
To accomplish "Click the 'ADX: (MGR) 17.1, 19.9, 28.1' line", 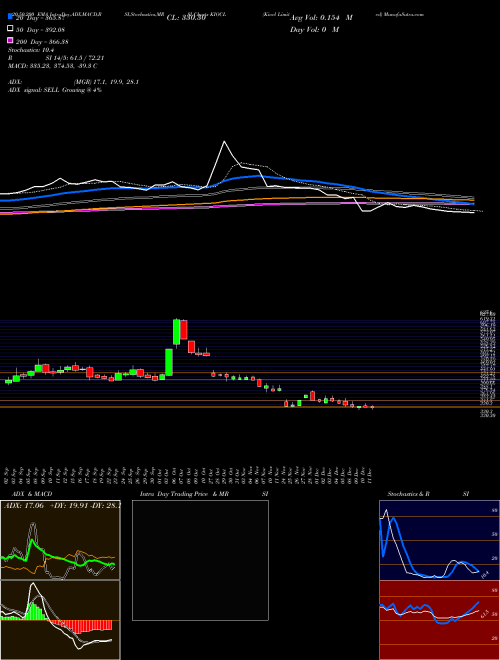I will coord(73,82).
